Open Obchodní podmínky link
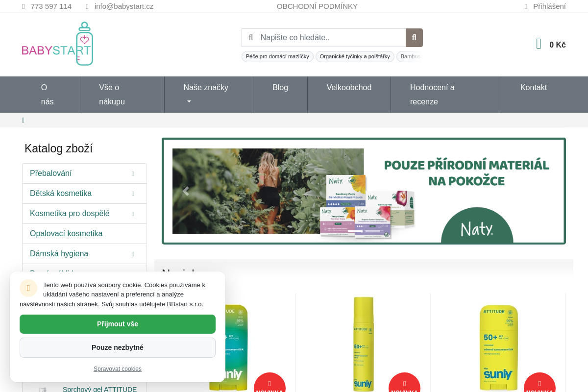 point(317,6)
